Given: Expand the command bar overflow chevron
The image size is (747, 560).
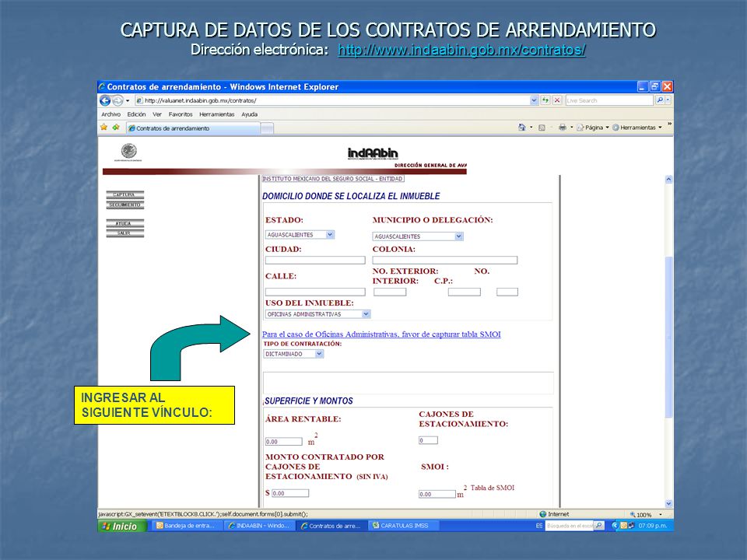Looking at the screenshot, I should 669,124.
